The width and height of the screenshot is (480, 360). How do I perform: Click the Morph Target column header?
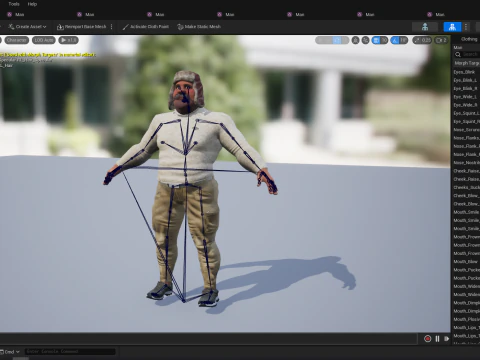(x=467, y=63)
